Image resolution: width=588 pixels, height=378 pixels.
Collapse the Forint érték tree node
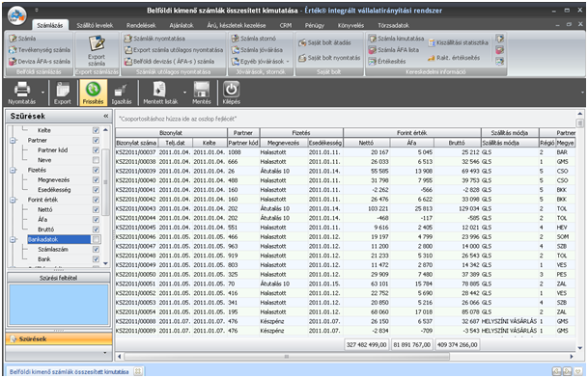13,200
